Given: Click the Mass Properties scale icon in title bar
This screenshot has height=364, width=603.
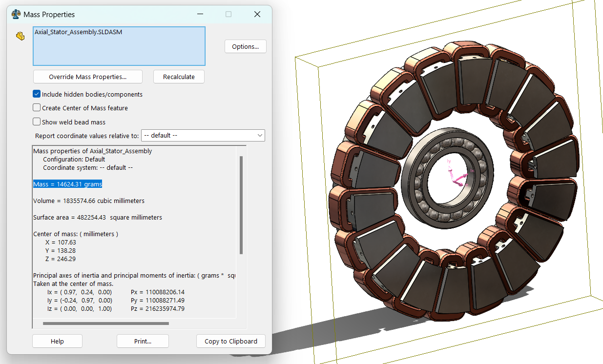Looking at the screenshot, I should pyautogui.click(x=16, y=15).
